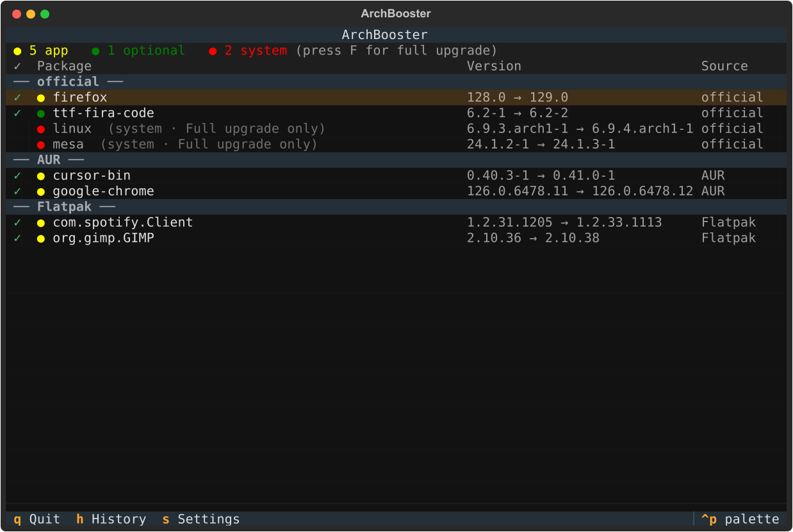Click version '24.1.2-1 → 24.1.3-1'
This screenshot has width=793, height=532.
point(541,144)
